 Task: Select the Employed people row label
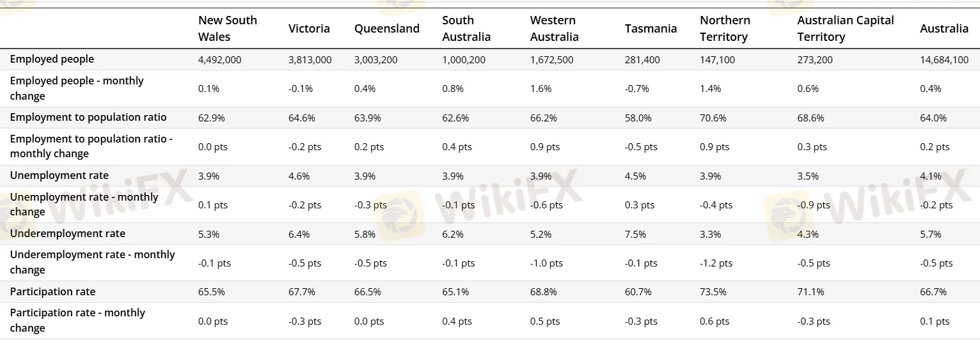pyautogui.click(x=52, y=59)
